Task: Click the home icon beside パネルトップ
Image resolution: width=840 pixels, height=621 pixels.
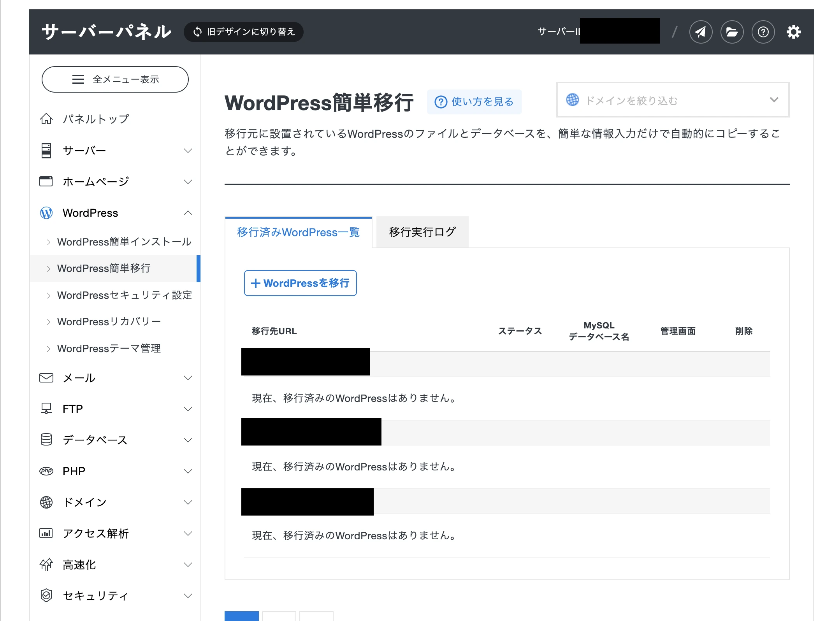Action: [46, 119]
